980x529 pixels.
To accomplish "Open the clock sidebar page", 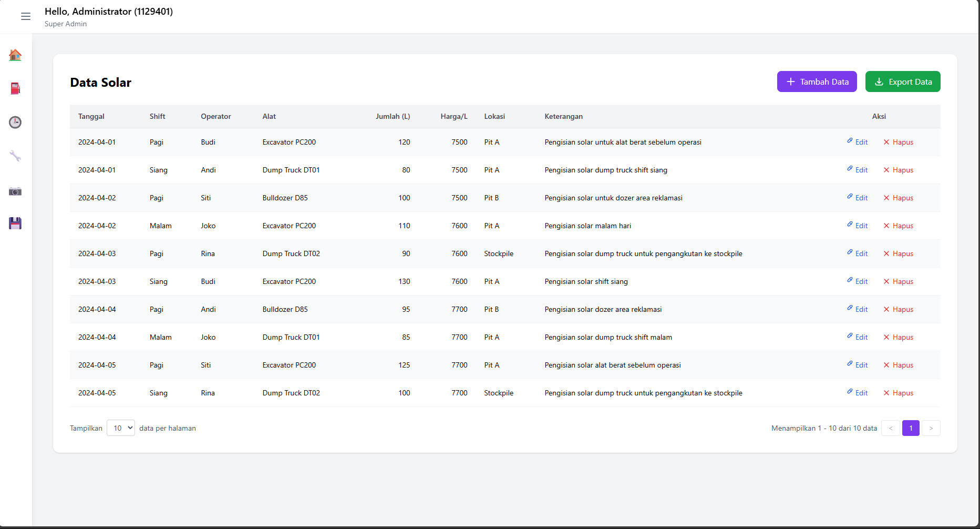I will [15, 122].
